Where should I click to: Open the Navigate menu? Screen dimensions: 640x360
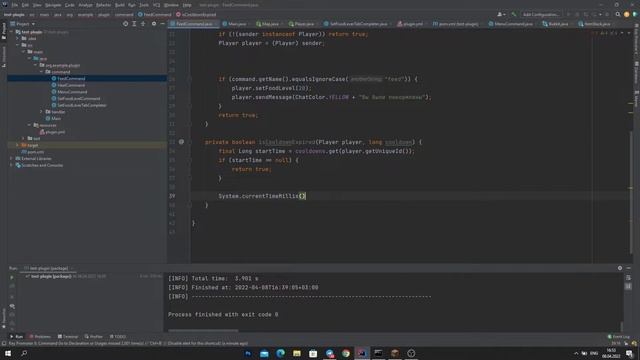click(53, 5)
